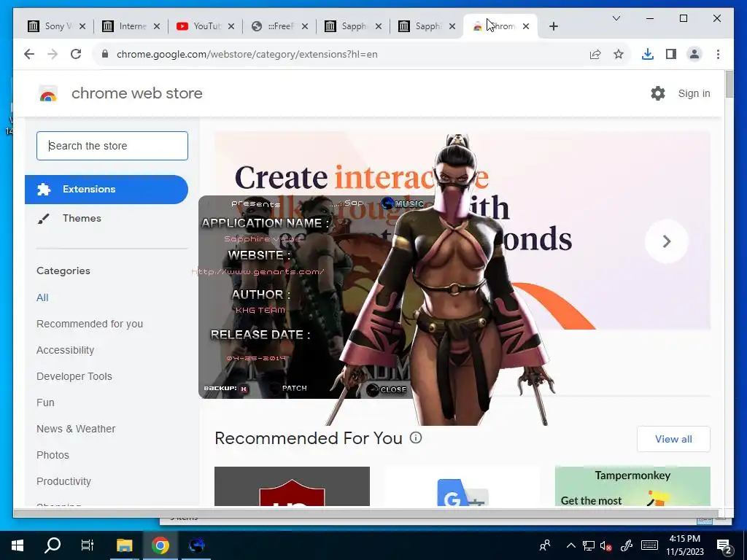Choose the Productivity category

(64, 481)
